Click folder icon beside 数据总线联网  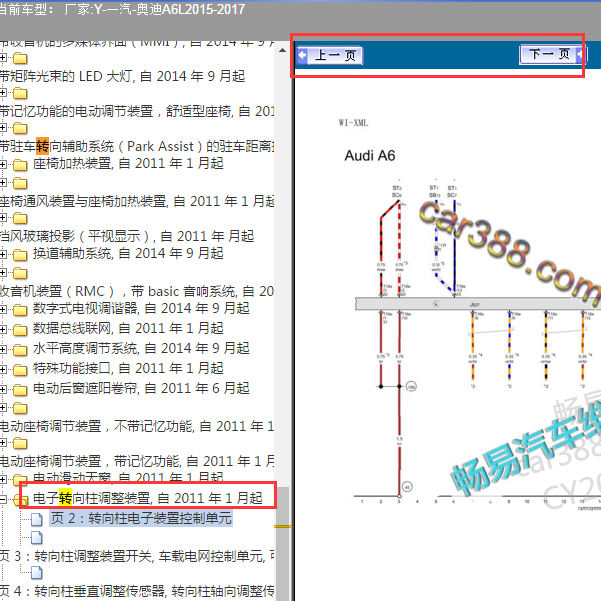point(20,330)
